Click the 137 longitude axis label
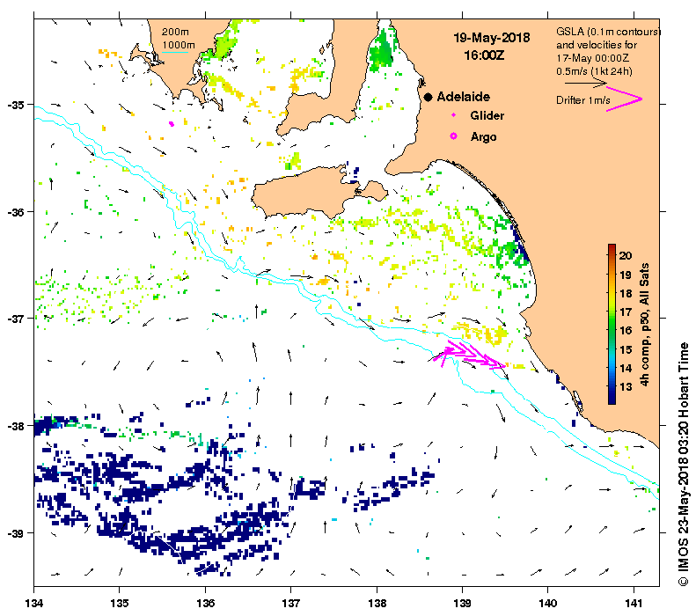This screenshot has height=616, width=696. (291, 603)
